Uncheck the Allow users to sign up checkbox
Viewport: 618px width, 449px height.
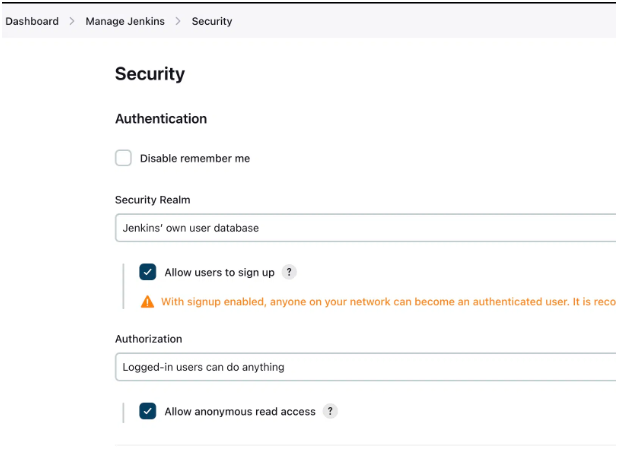point(148,272)
